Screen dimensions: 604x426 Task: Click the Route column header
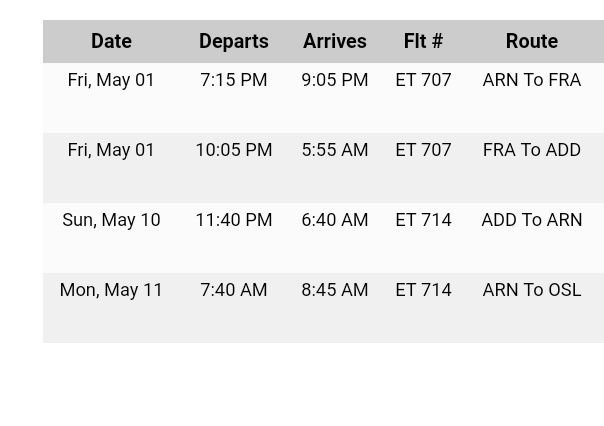[x=531, y=41]
